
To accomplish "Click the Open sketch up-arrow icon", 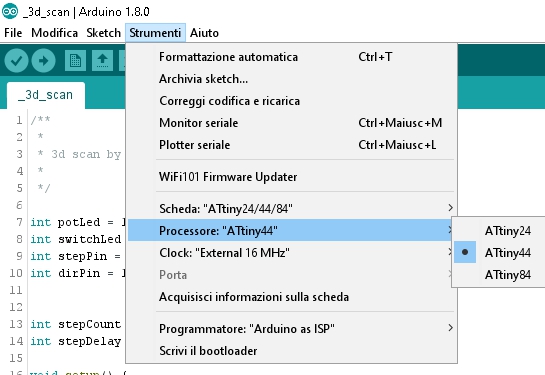I will (103, 61).
